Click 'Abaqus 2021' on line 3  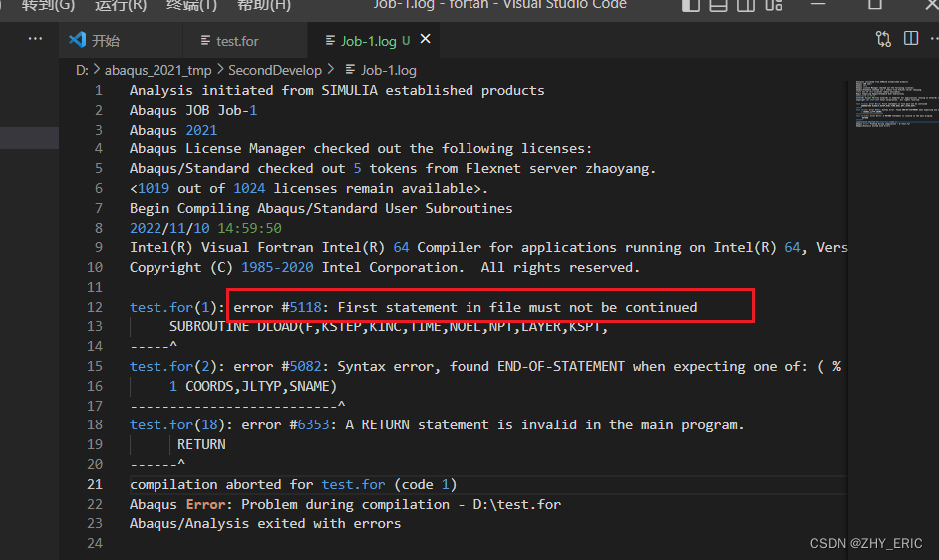(x=173, y=130)
